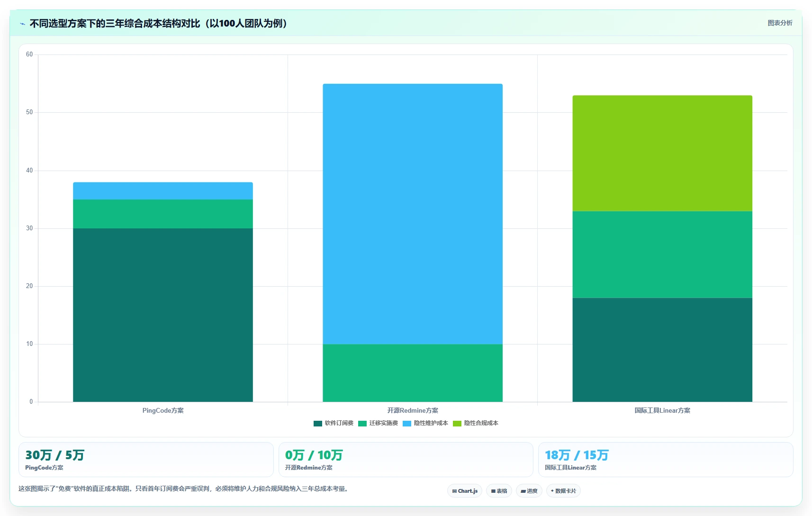Click the y-axis value 20
The width and height of the screenshot is (812, 516).
click(x=29, y=286)
